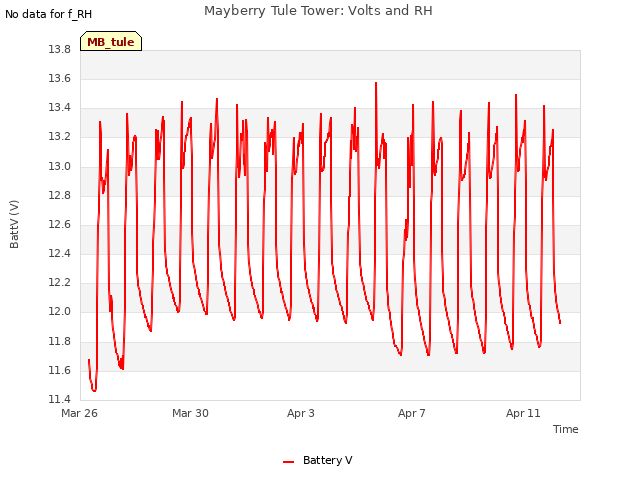
Task: Click the Time x-axis label
Action: [x=565, y=429]
